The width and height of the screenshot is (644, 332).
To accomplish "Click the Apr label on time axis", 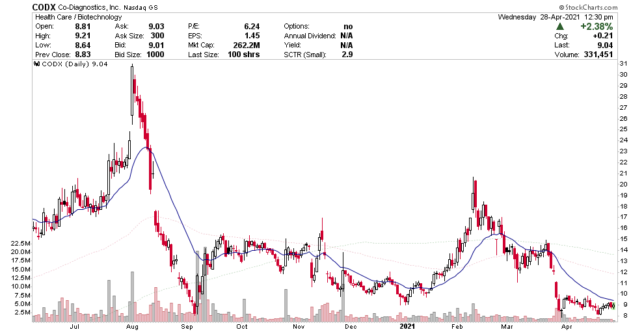I will 567,327.
